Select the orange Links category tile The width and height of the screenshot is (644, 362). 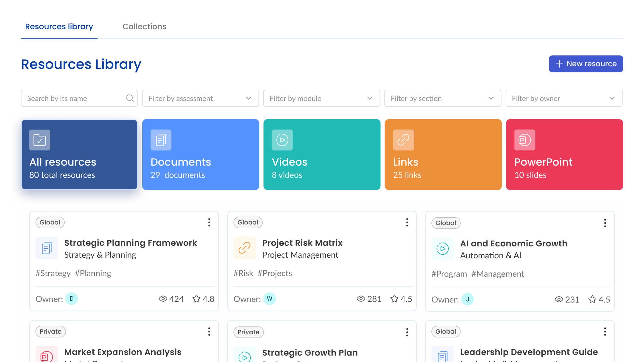(x=443, y=155)
